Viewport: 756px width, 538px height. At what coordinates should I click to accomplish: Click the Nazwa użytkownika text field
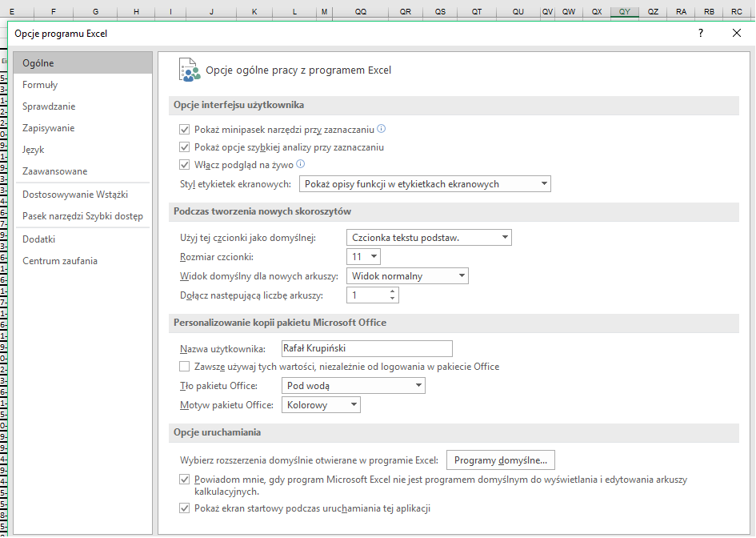coord(367,348)
